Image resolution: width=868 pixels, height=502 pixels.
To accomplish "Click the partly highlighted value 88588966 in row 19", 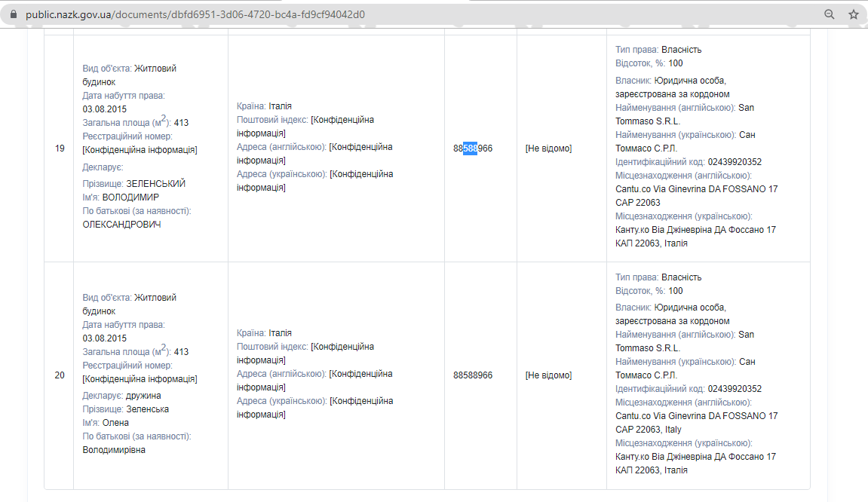I will point(473,148).
